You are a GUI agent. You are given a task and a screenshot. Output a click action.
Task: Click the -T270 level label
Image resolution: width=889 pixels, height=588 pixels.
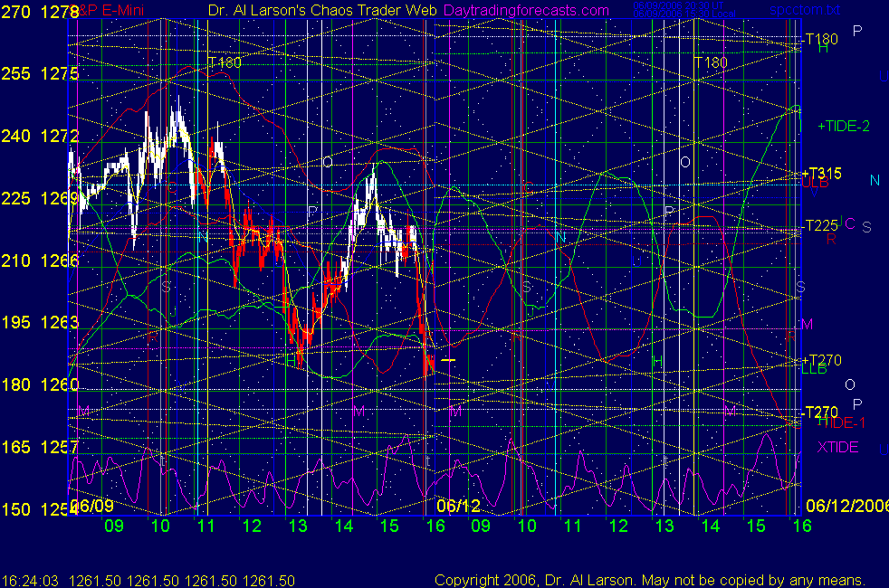[820, 412]
